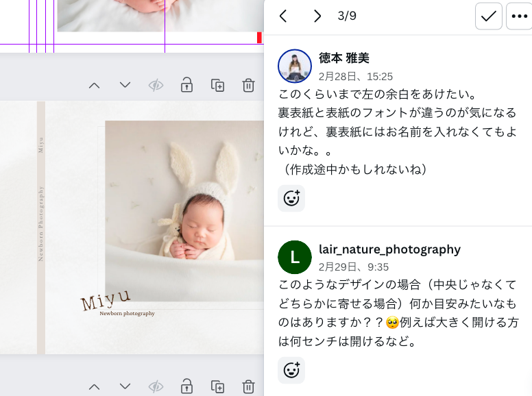Image resolution: width=532 pixels, height=396 pixels.
Task: Move lower page down with arrow
Action: click(125, 386)
